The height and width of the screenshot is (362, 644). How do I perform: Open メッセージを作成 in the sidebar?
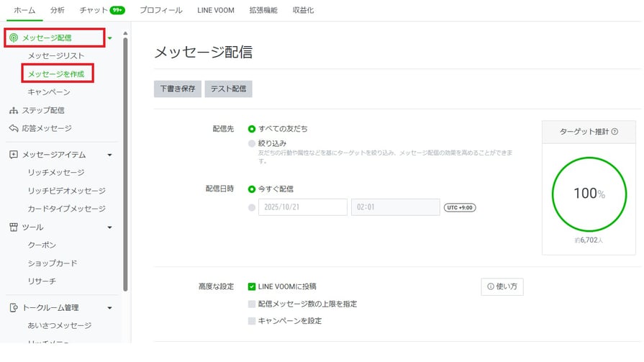click(56, 74)
